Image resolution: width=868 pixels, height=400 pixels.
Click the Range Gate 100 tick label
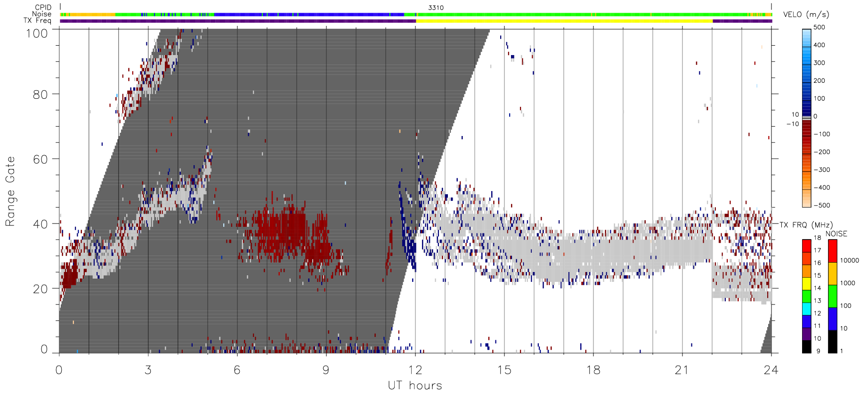[x=37, y=33]
